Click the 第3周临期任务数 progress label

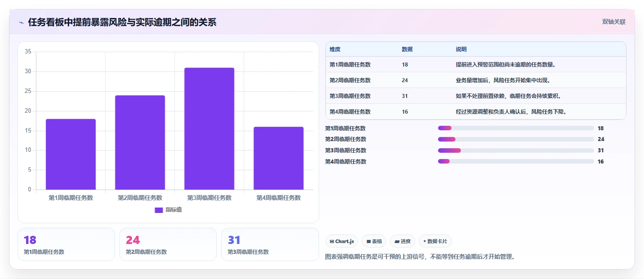click(346, 151)
